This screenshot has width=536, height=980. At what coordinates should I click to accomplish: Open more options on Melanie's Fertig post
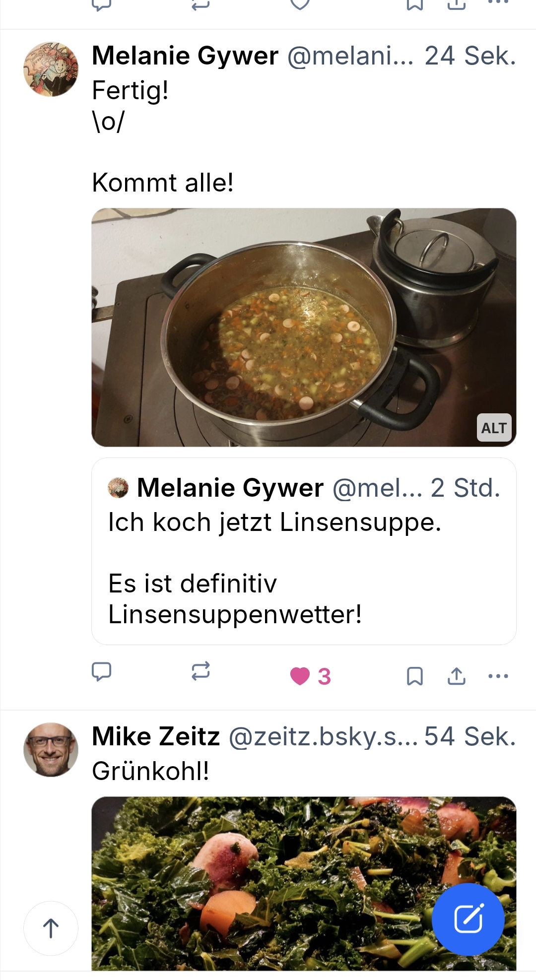(498, 676)
